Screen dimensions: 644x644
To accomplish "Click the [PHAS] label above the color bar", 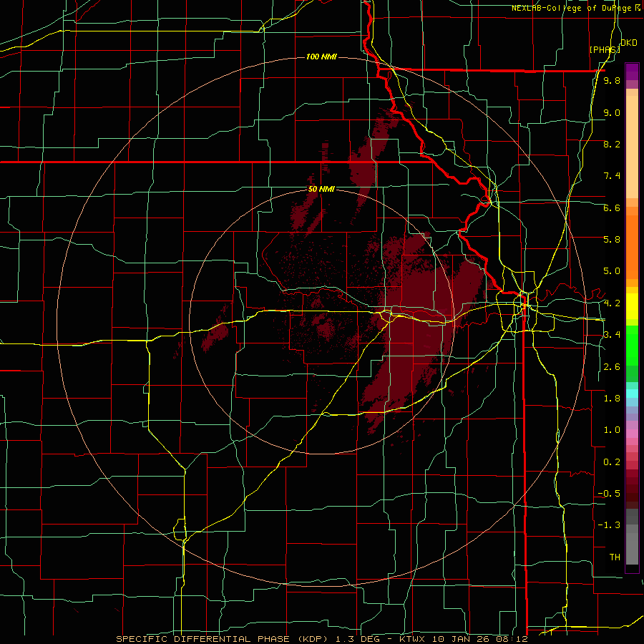I will click(605, 49).
